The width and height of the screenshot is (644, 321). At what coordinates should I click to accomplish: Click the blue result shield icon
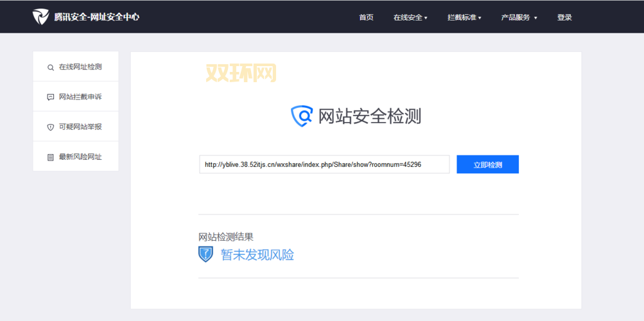[x=205, y=254]
